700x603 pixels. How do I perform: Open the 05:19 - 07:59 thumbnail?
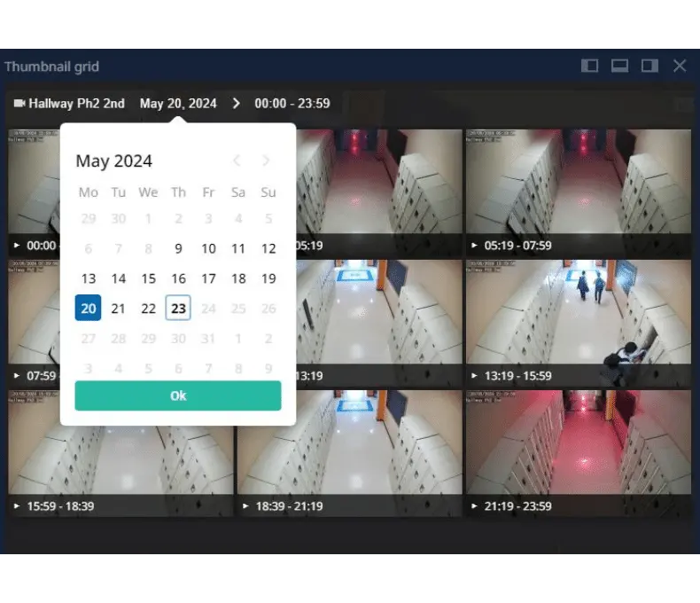click(579, 192)
